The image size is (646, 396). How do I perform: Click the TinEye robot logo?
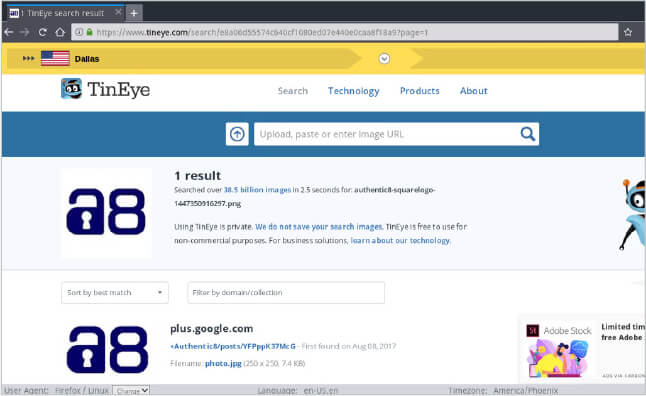click(71, 89)
